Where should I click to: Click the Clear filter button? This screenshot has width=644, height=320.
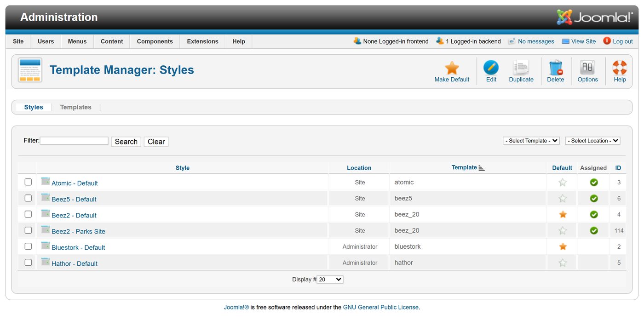pyautogui.click(x=156, y=142)
